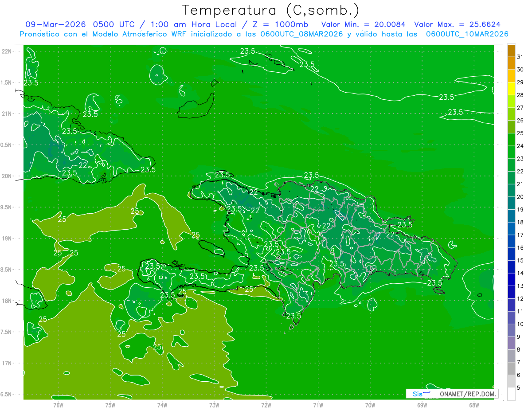Click the blue swatch between 14 and 15
Viewport: 532px width, 411px height.
(511, 267)
